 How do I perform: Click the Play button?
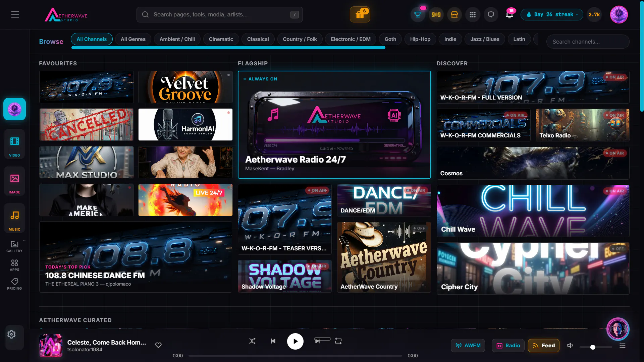point(295,341)
